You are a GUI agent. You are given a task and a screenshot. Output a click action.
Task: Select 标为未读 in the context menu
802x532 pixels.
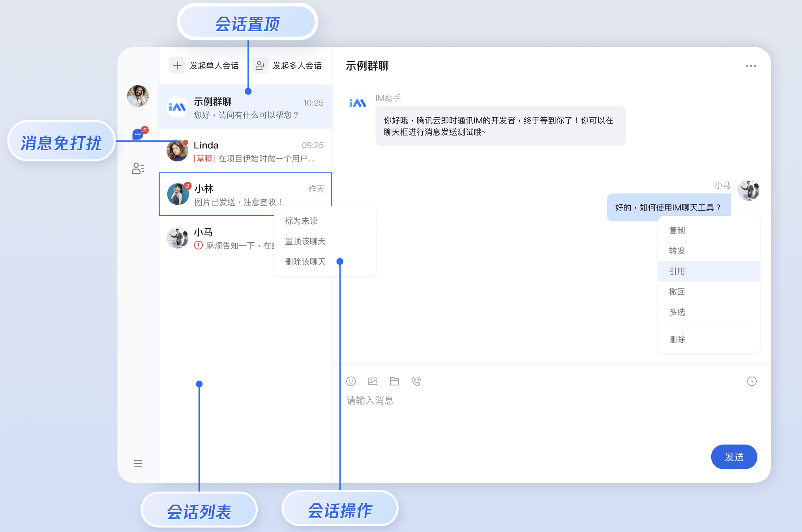tap(302, 221)
